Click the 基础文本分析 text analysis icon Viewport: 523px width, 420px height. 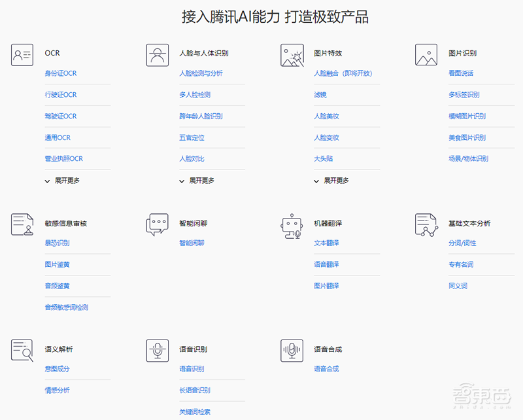(x=426, y=224)
